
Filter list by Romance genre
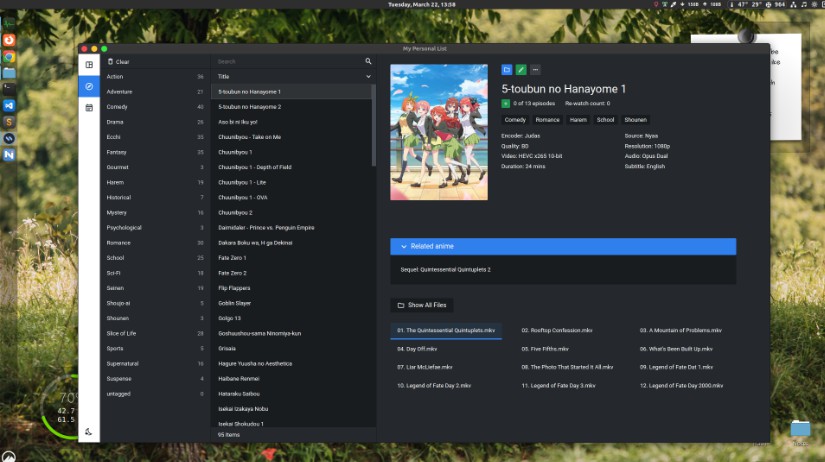119,242
